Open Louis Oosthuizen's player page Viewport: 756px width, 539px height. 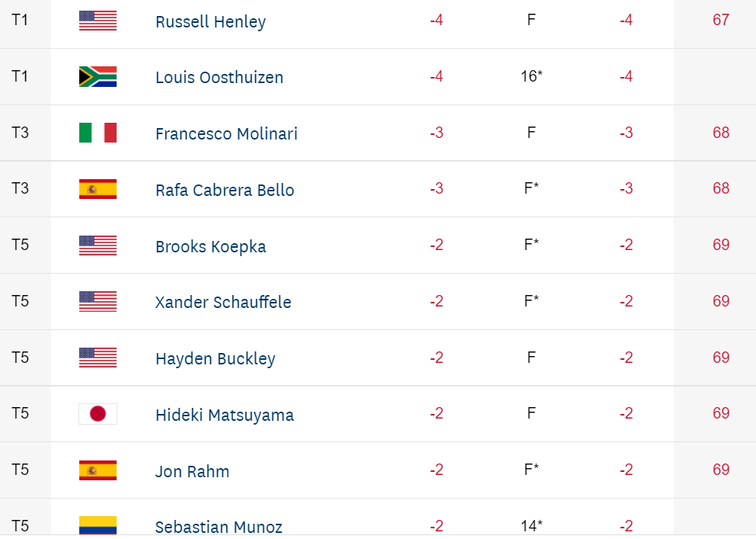[x=219, y=78]
